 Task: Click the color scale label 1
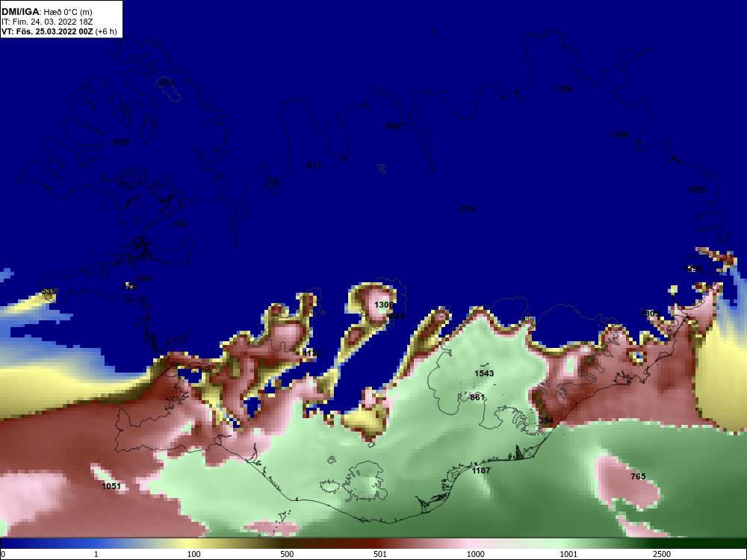coord(96,554)
